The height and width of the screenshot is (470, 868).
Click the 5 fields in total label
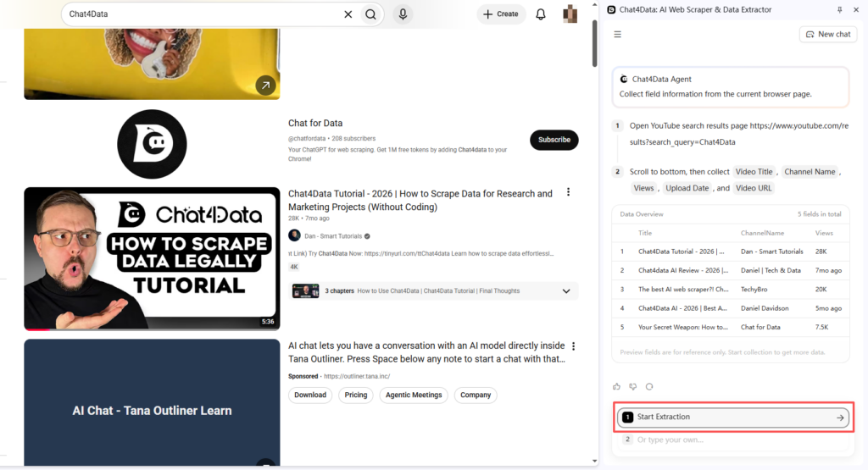tap(820, 214)
